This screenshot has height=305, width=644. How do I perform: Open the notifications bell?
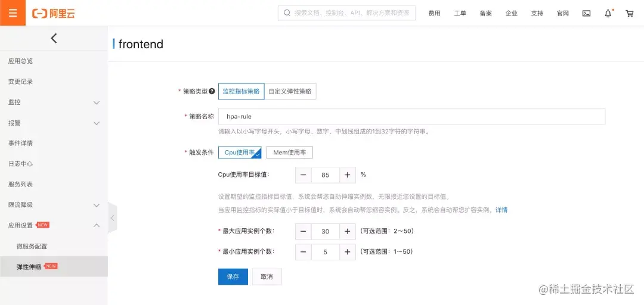click(x=608, y=13)
